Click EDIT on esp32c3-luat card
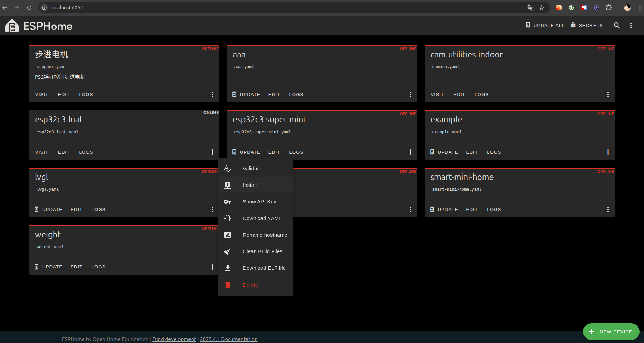 coord(64,152)
